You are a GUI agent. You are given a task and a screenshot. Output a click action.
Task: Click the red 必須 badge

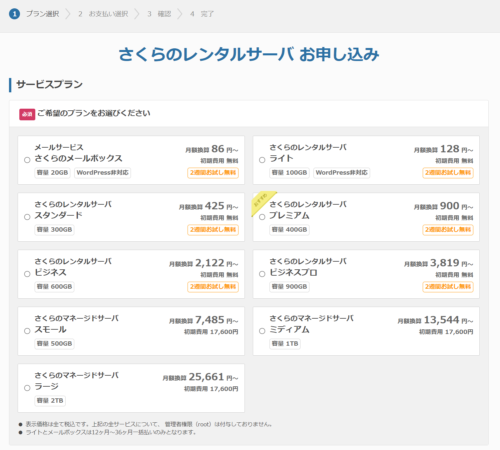27,114
